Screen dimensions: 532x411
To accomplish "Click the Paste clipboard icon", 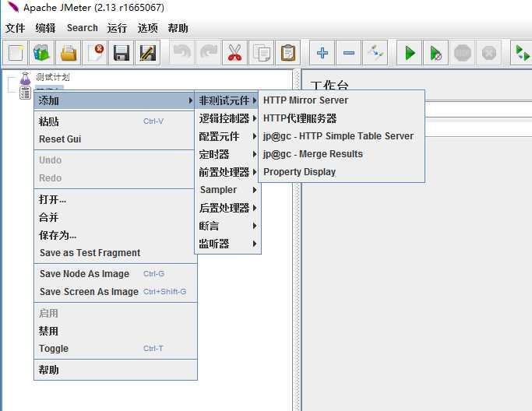I will 287,53.
